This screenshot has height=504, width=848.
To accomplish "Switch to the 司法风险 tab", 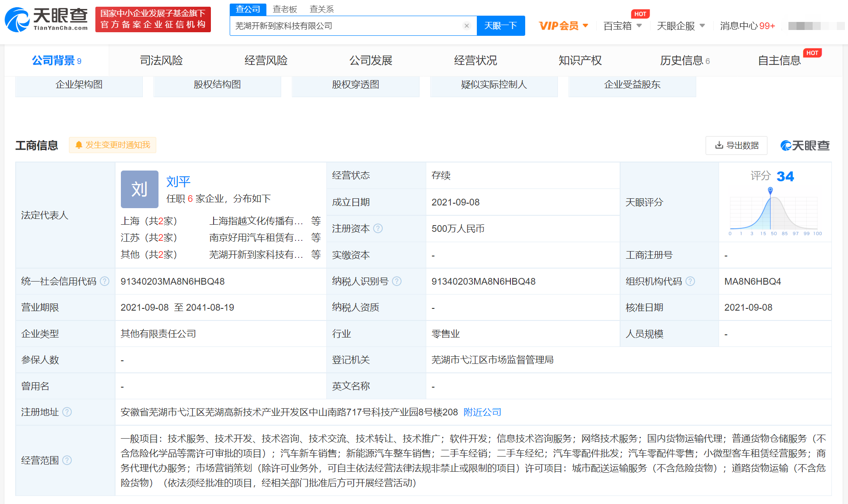I will coord(161,60).
